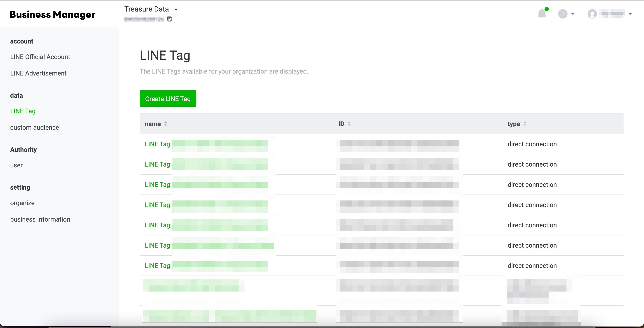Click the Business Manager logo
This screenshot has height=328, width=644.
(53, 14)
